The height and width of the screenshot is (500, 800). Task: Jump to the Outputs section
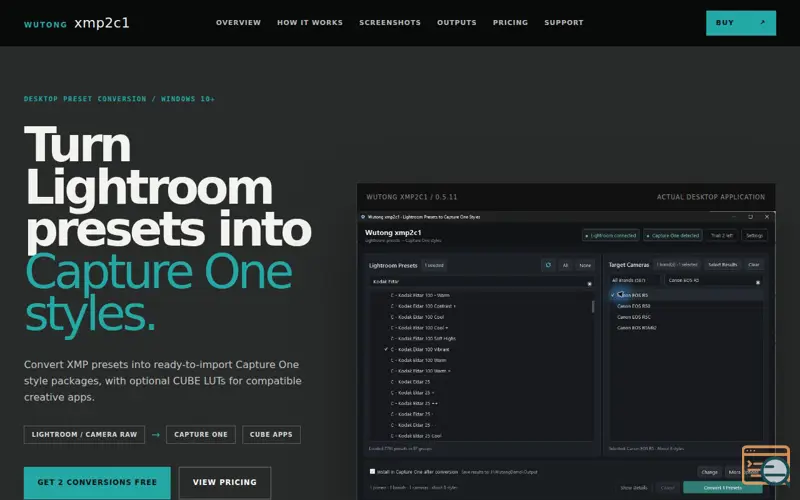457,22
